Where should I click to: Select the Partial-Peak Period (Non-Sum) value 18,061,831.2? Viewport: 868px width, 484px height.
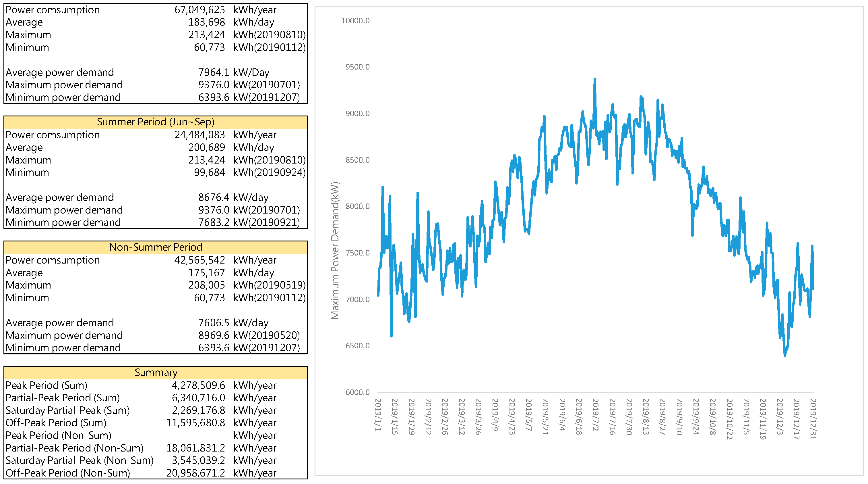[x=195, y=448]
